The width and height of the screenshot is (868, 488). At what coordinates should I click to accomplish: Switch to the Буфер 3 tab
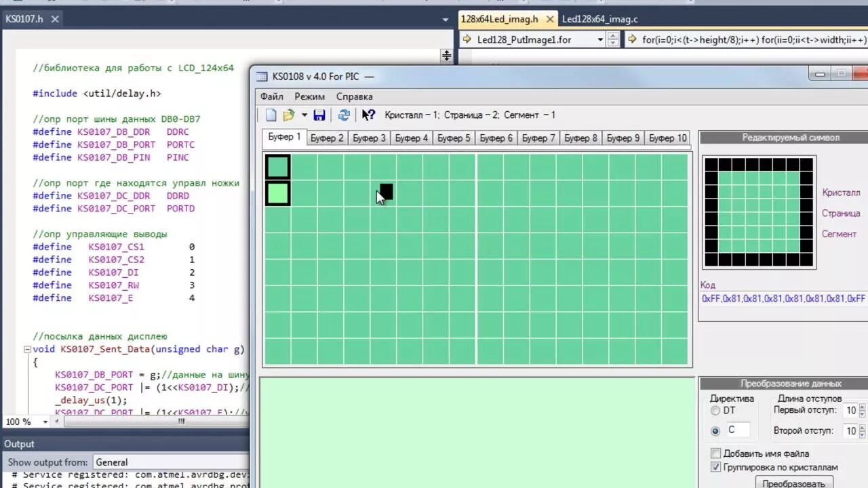tap(369, 138)
